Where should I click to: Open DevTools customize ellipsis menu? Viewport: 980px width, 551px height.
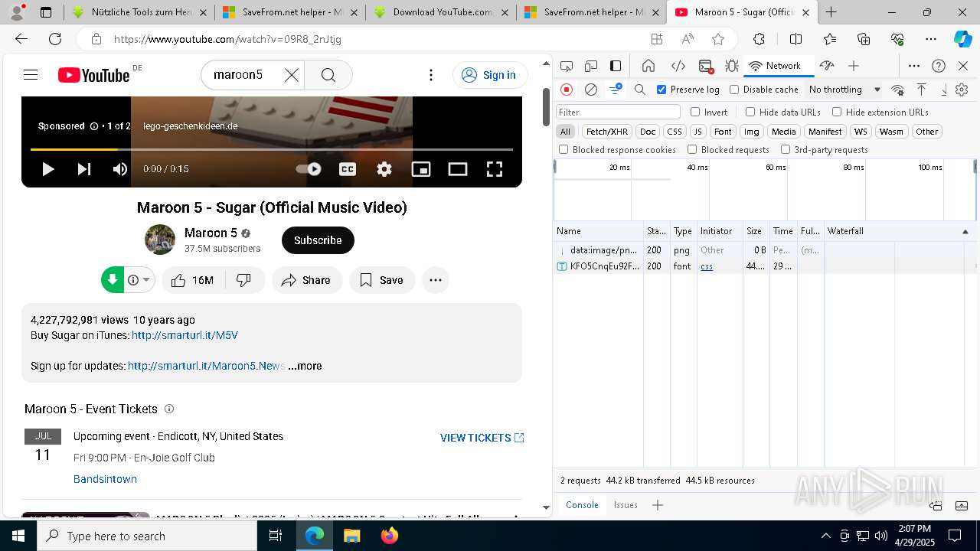[x=914, y=66]
